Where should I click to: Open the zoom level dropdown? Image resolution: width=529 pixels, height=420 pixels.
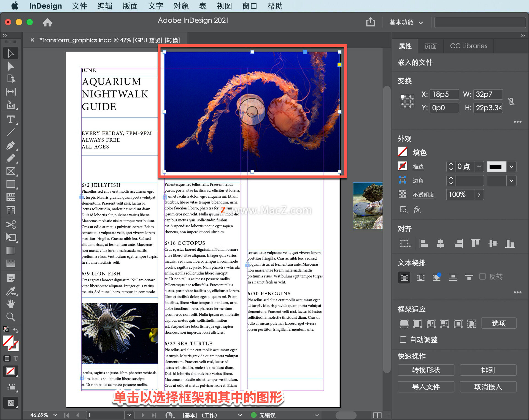click(55, 415)
